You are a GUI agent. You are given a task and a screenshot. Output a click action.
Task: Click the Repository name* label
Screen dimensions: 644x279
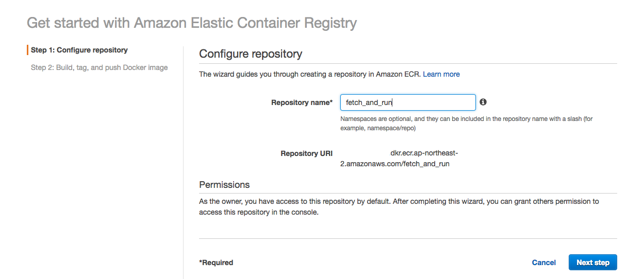pos(302,102)
